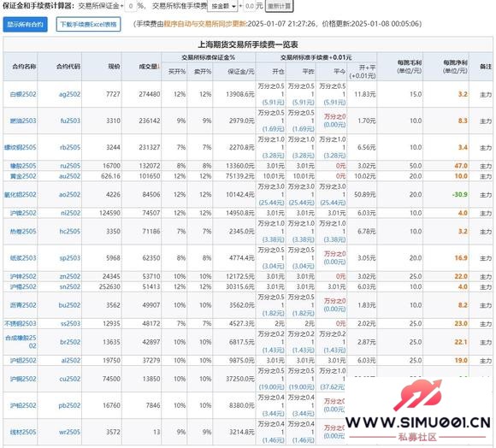
Task: Focus the 手续费 amount input in 元
Action: 249,6
